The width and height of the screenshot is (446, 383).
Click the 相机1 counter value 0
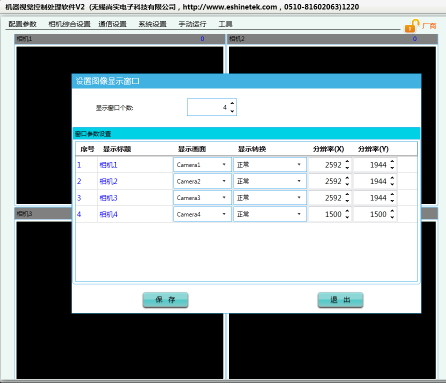[202, 39]
